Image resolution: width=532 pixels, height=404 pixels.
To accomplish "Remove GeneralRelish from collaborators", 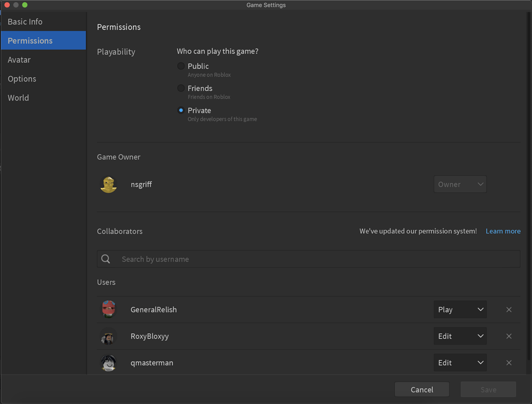I will pos(509,309).
